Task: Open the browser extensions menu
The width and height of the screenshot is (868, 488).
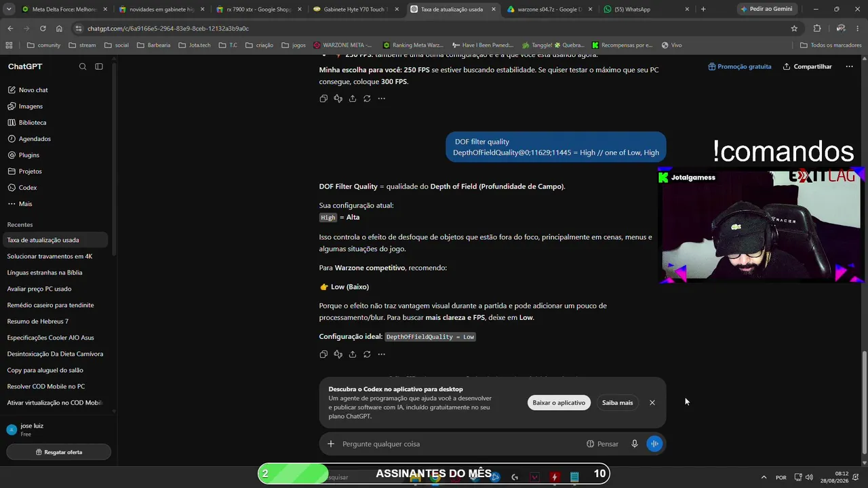Action: click(x=816, y=28)
